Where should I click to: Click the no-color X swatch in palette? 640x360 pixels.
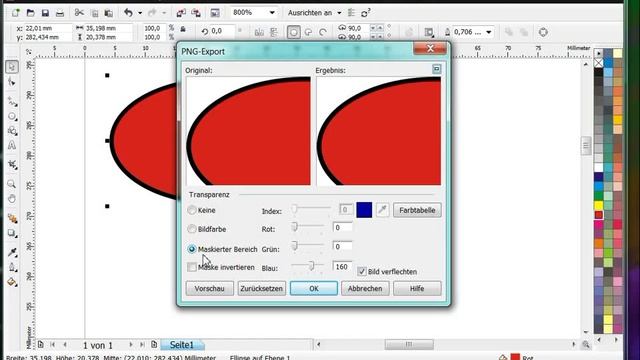(x=598, y=63)
